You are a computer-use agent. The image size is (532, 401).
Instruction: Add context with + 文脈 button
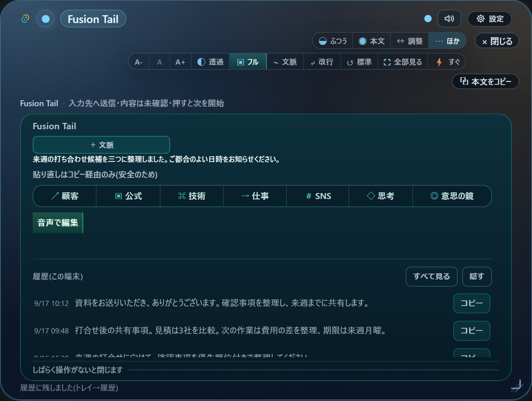(101, 145)
